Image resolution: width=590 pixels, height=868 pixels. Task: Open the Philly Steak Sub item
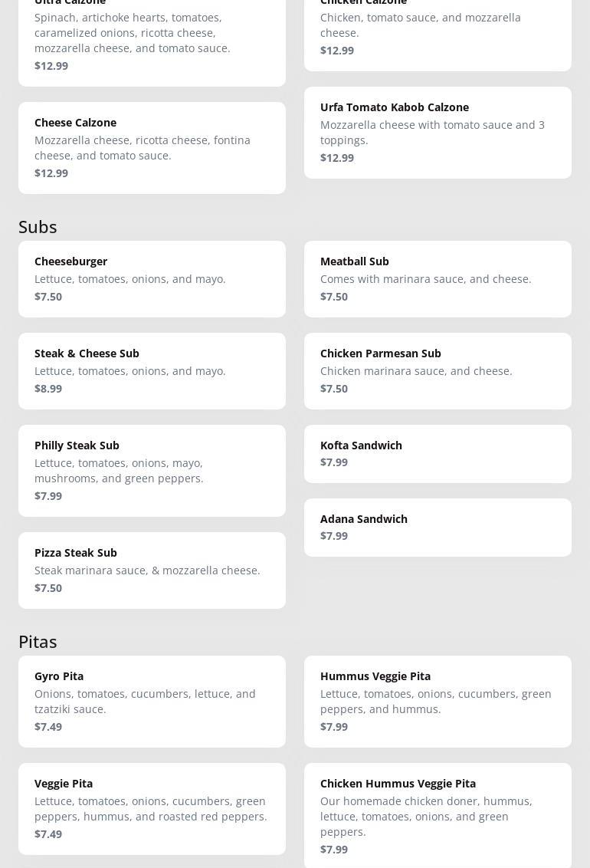coord(152,470)
